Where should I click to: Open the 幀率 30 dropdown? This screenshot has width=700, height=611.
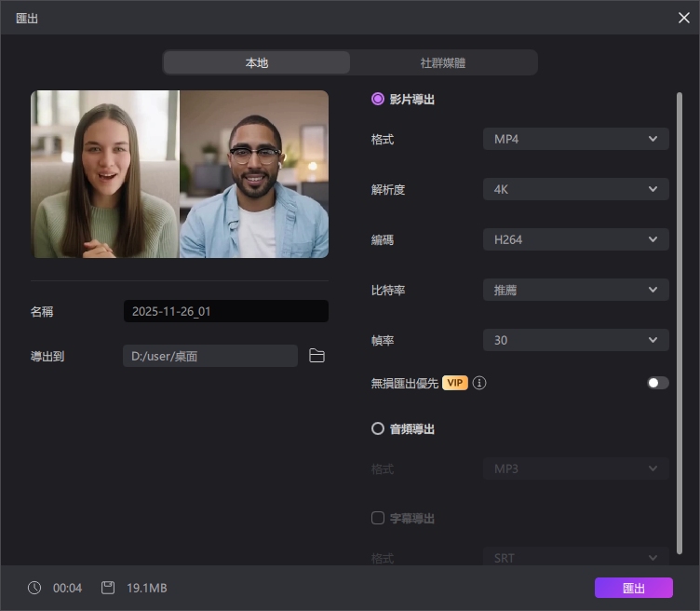point(575,341)
